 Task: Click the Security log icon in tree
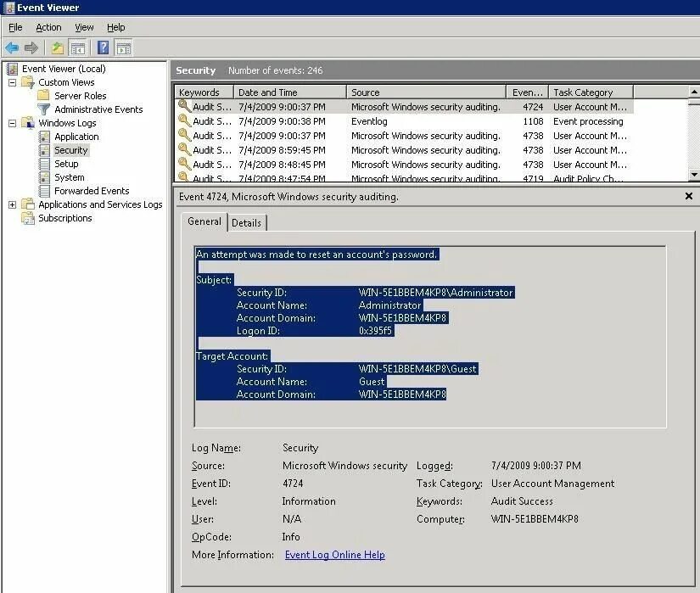pos(44,150)
